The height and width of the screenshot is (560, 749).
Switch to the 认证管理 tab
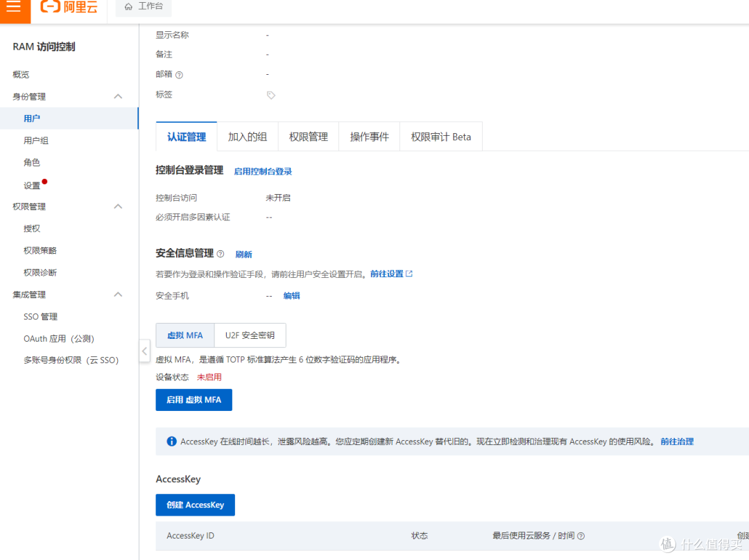click(187, 137)
